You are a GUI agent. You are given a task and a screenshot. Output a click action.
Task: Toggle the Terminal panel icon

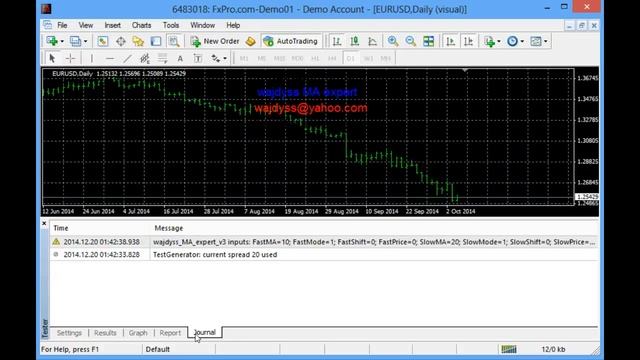(156, 41)
